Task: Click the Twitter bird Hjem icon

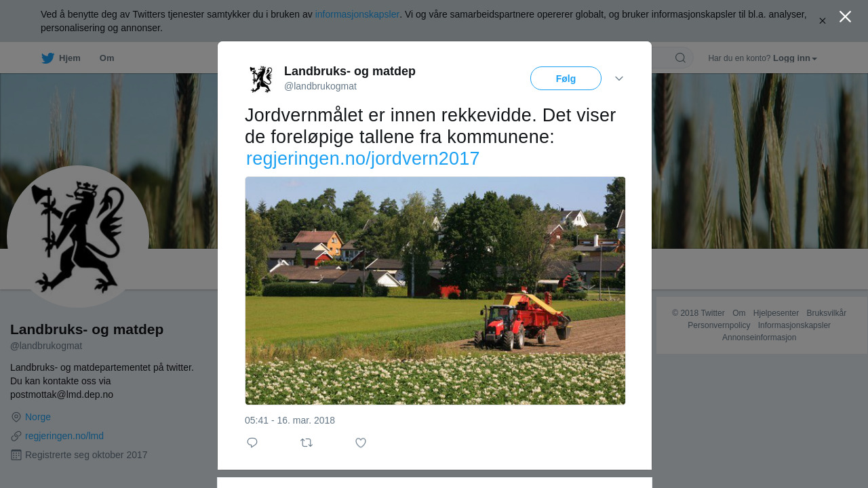Action: click(x=48, y=58)
